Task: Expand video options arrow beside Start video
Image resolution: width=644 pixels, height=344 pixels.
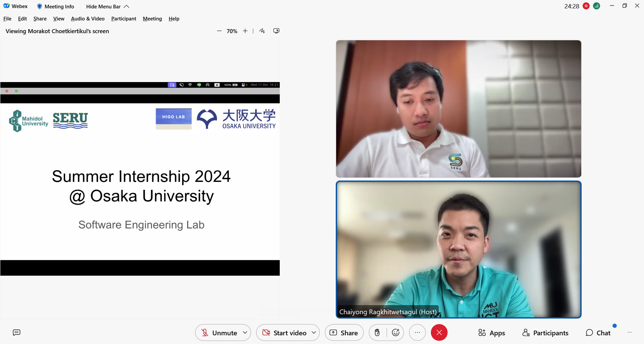Action: click(314, 333)
